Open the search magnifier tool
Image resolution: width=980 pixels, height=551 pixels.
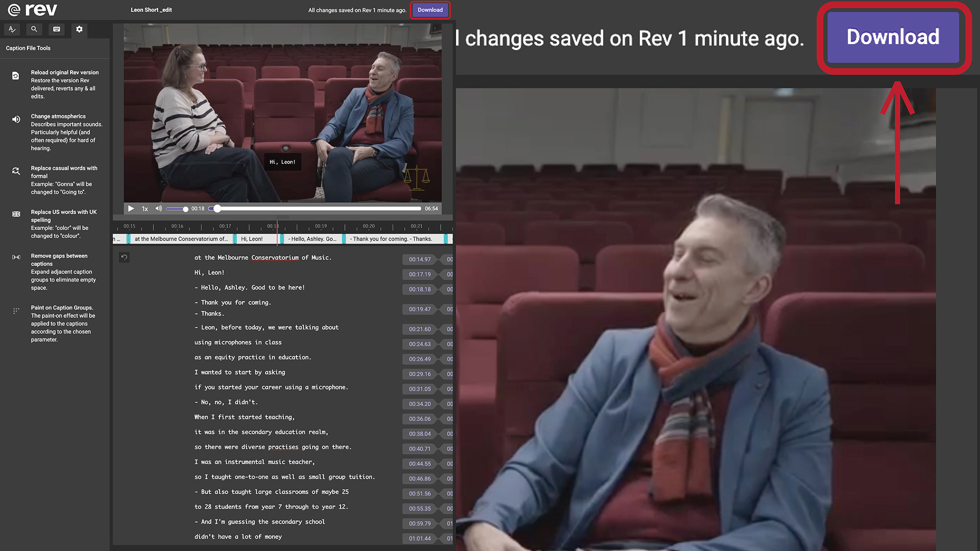(x=34, y=29)
